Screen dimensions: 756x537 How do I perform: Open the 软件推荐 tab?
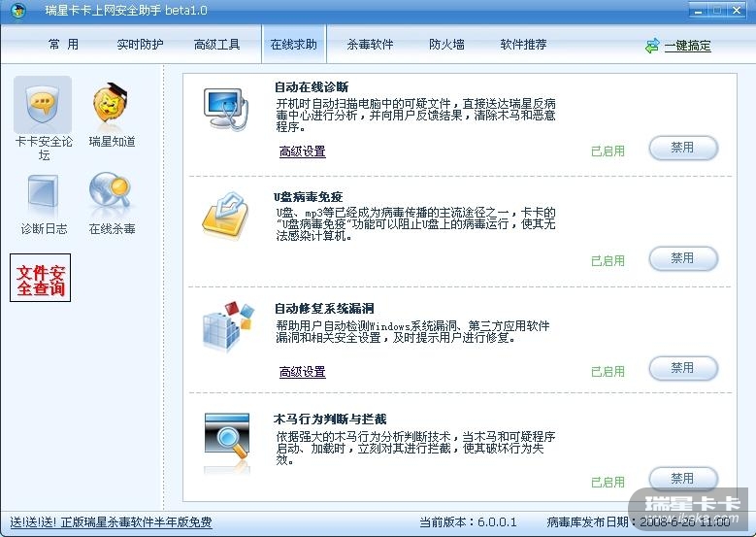pyautogui.click(x=523, y=45)
